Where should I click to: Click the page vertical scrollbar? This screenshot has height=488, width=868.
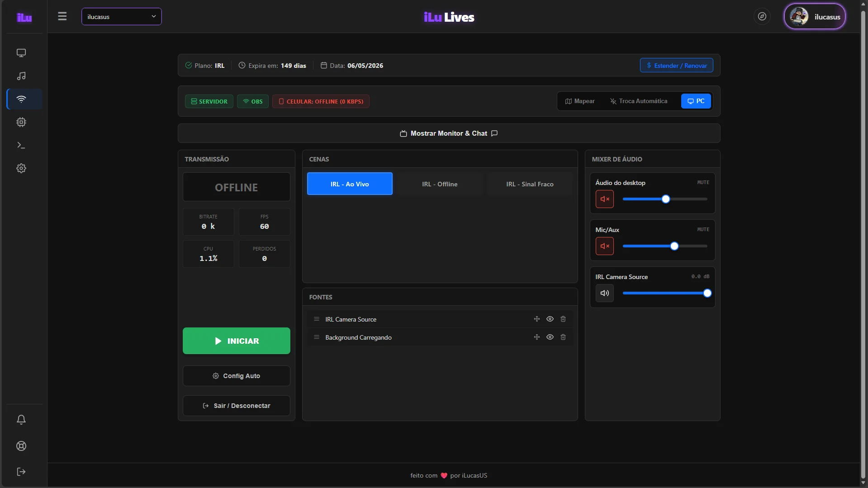pyautogui.click(x=863, y=244)
